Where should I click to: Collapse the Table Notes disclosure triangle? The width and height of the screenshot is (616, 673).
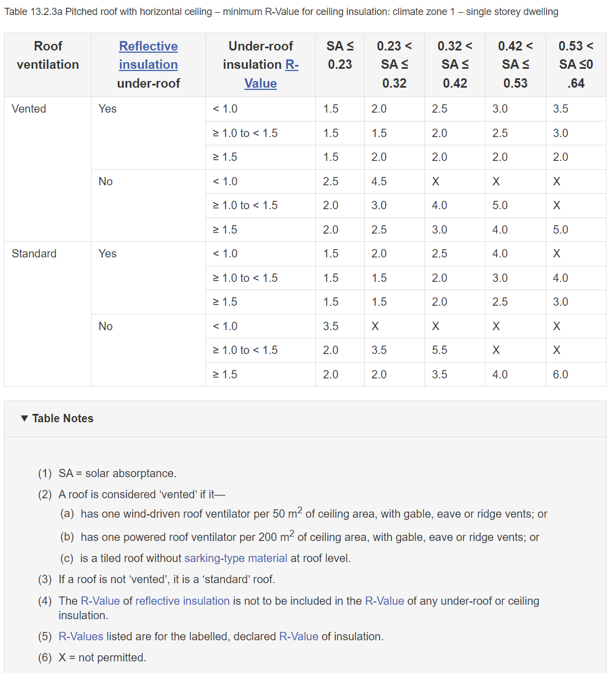tap(24, 418)
